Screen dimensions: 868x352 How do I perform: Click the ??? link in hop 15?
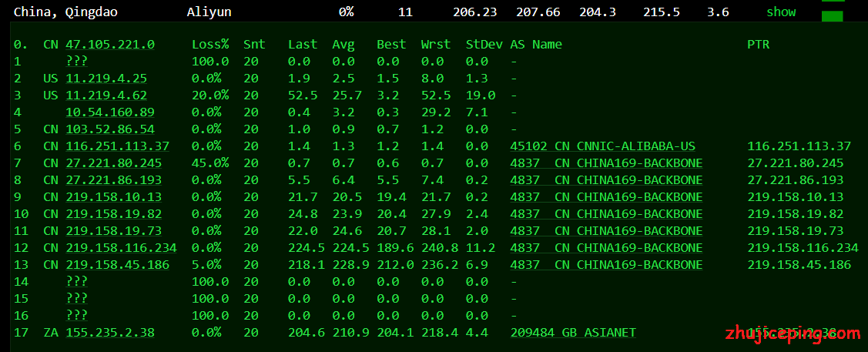(x=76, y=298)
